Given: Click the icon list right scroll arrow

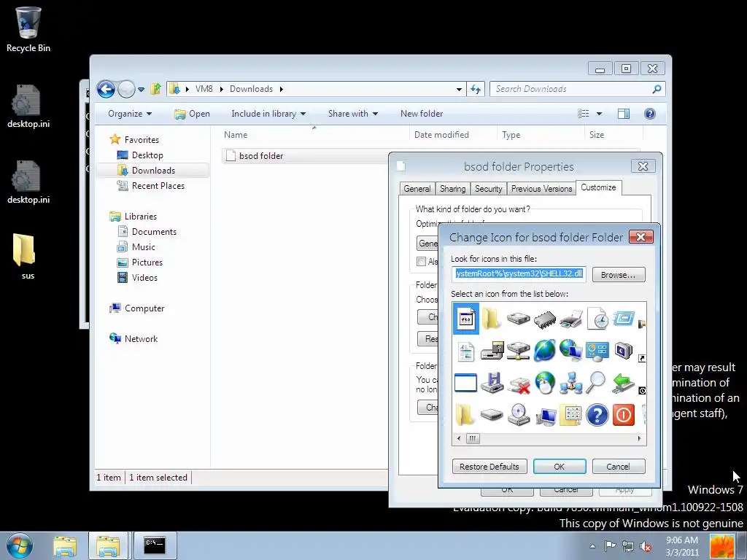Looking at the screenshot, I should click(639, 438).
